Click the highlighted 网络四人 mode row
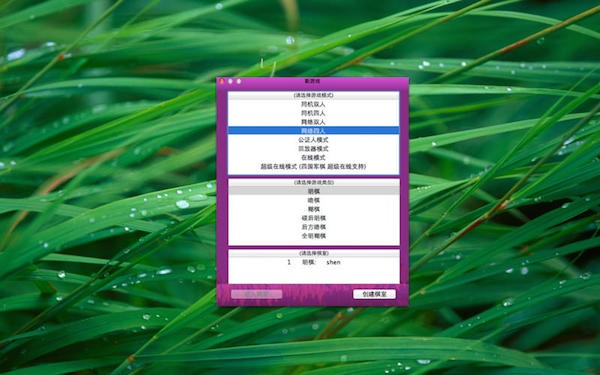Viewport: 600px width, 375px height. [x=313, y=130]
